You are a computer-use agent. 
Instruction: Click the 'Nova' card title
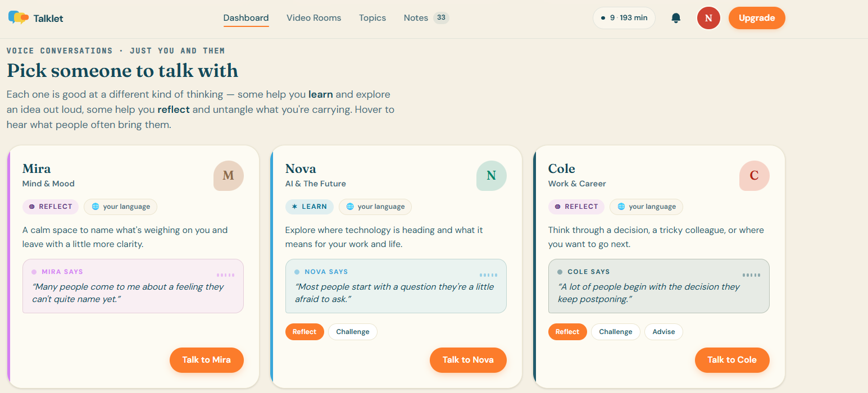(x=301, y=169)
